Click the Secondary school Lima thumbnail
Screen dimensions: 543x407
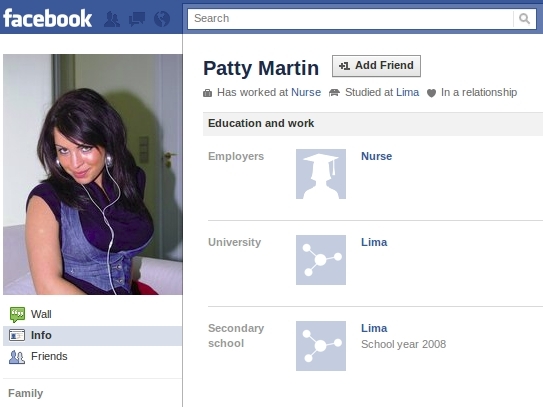[321, 346]
